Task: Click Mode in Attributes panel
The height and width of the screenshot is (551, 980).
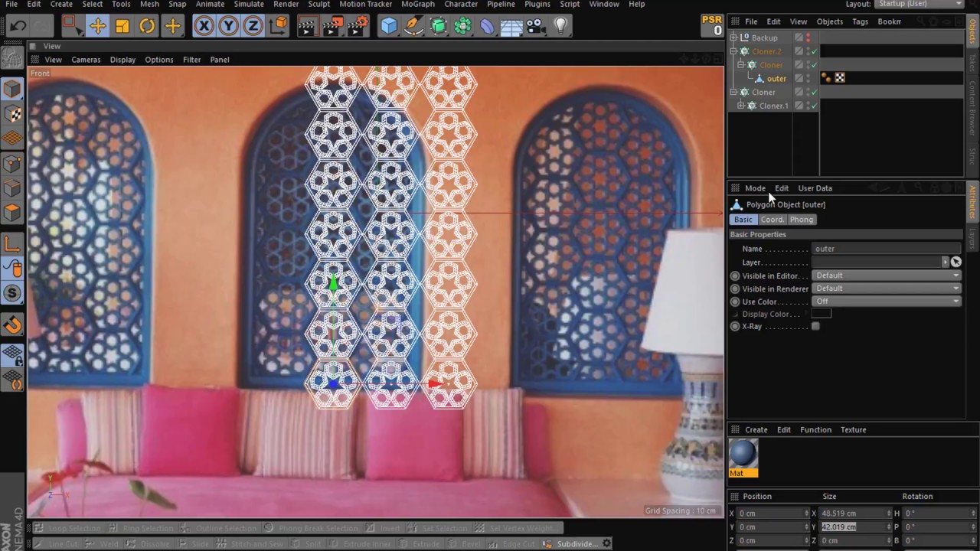Action: pyautogui.click(x=755, y=188)
